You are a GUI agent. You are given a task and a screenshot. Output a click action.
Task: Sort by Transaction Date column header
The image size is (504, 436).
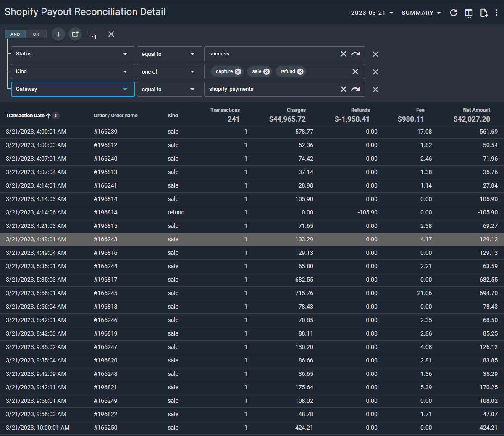click(25, 116)
